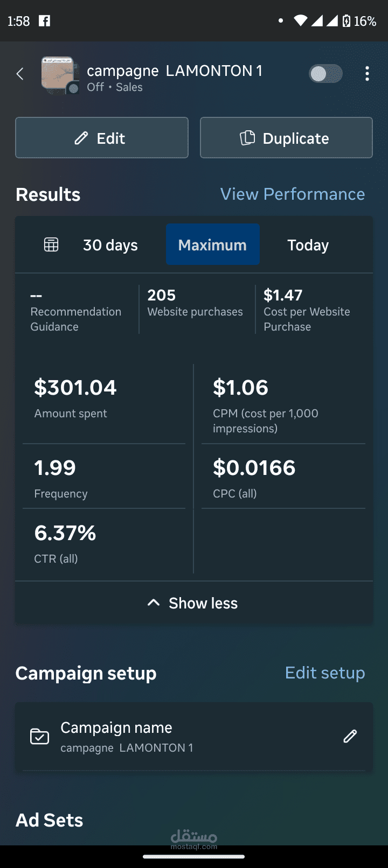Screen dimensions: 388x868
Task: Tap the copy icon on Duplicate button
Action: (x=247, y=138)
